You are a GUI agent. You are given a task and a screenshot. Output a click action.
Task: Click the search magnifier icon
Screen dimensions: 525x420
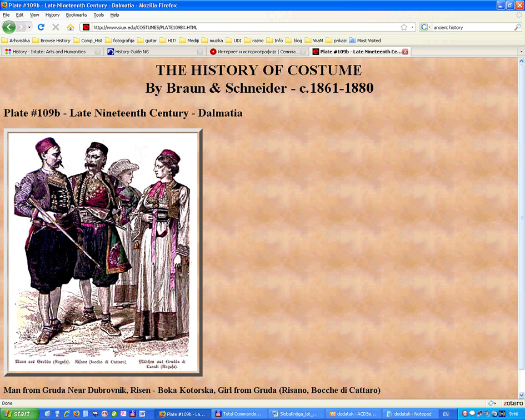pos(517,27)
